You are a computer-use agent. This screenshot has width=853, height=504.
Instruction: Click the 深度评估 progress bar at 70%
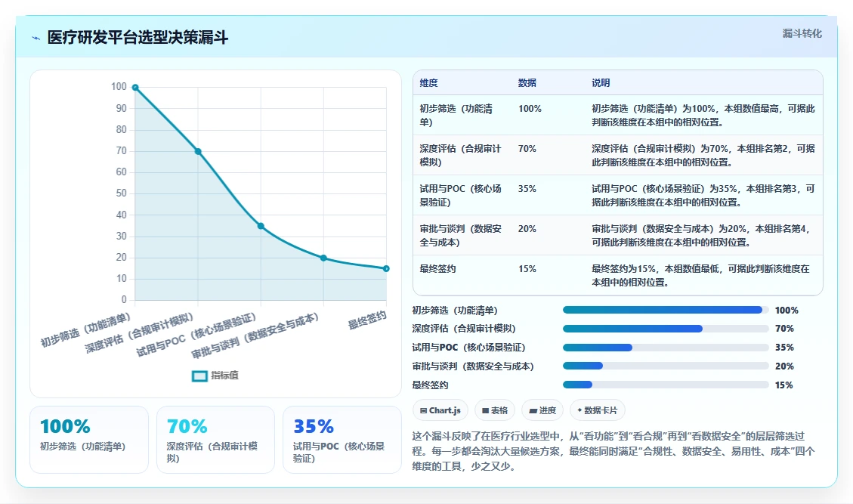pyautogui.click(x=666, y=329)
